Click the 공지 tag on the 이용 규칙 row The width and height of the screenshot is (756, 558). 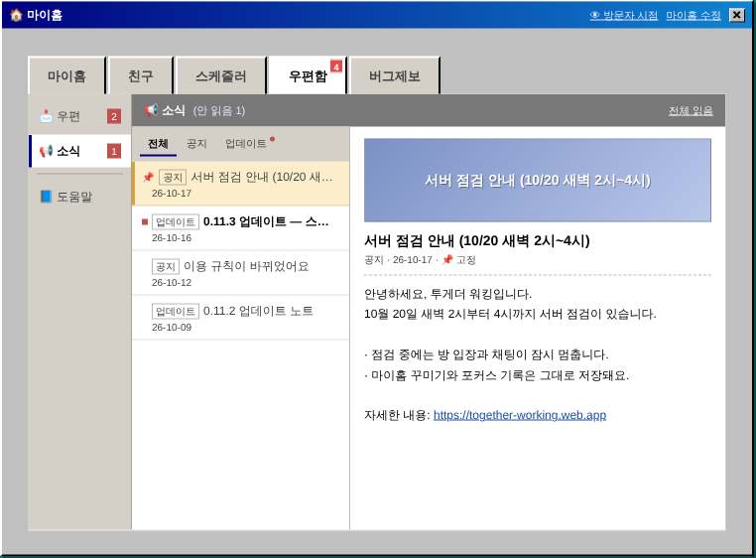(166, 266)
